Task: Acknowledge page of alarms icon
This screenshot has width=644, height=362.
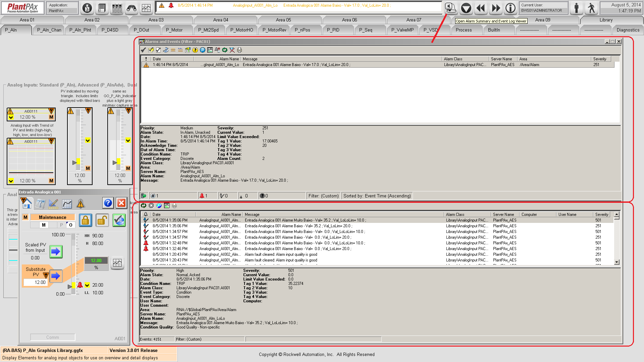Action: click(158, 50)
